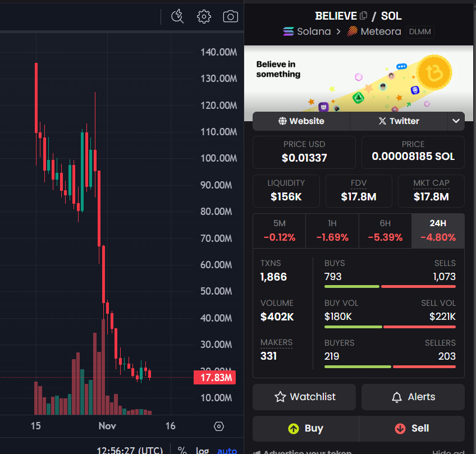476x454 pixels.
Task: Click the 0.00008185 SOL price box
Action: (413, 152)
